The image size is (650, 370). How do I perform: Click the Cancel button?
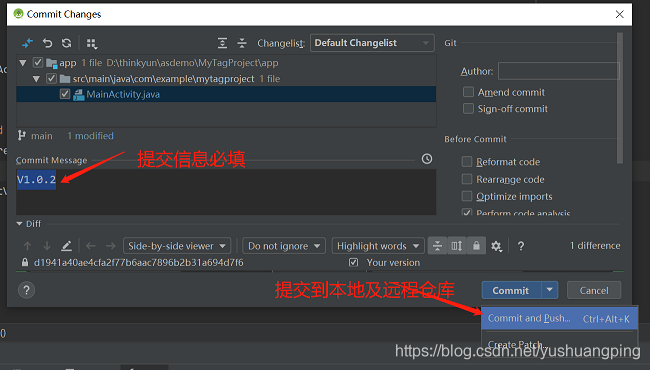[x=594, y=290]
